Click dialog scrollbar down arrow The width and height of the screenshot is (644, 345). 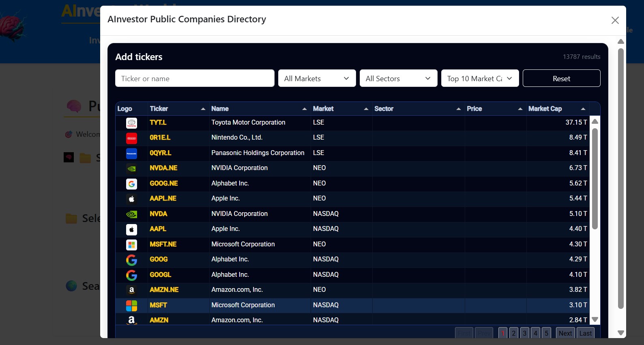tap(621, 333)
